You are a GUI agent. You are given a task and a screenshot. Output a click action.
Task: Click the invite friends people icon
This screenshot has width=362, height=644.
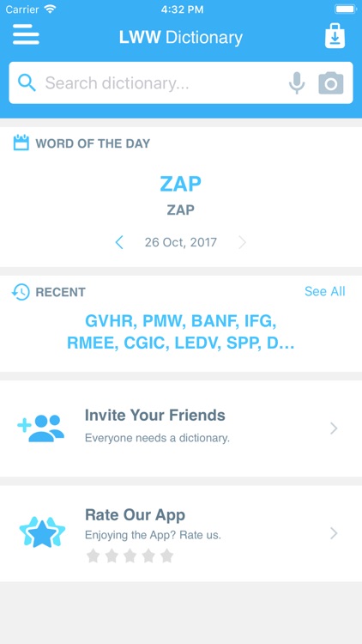pos(40,428)
